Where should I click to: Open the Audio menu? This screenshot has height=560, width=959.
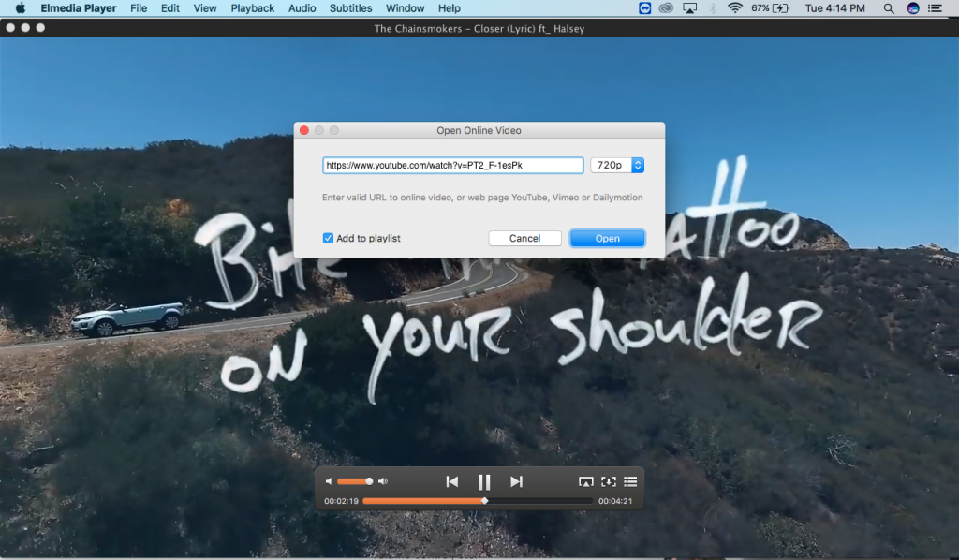(x=302, y=8)
